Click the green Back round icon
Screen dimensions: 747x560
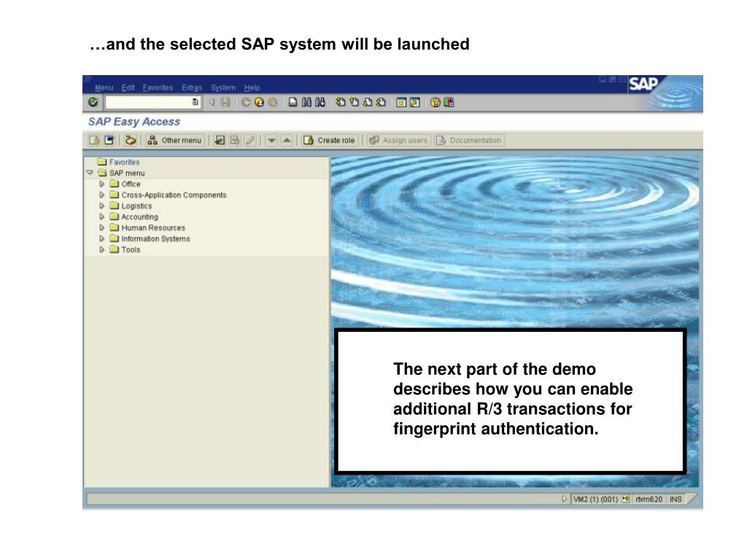[246, 102]
